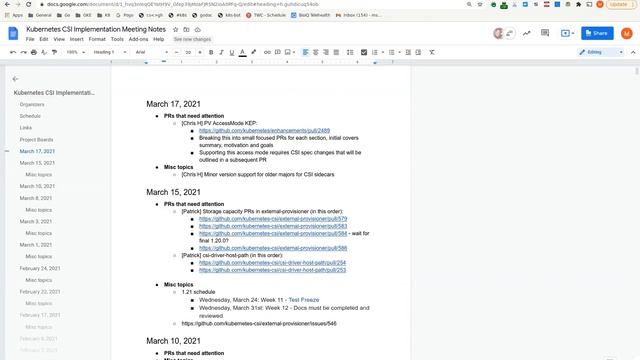The height and width of the screenshot is (360, 640).
Task: Open the highlight color picker
Action: 253,52
